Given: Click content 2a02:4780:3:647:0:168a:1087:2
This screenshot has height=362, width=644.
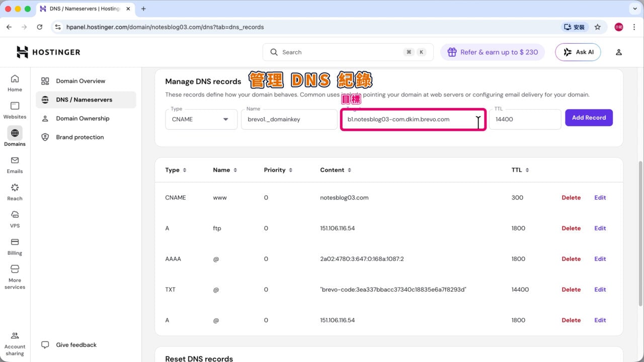Looking at the screenshot, I should (x=362, y=259).
